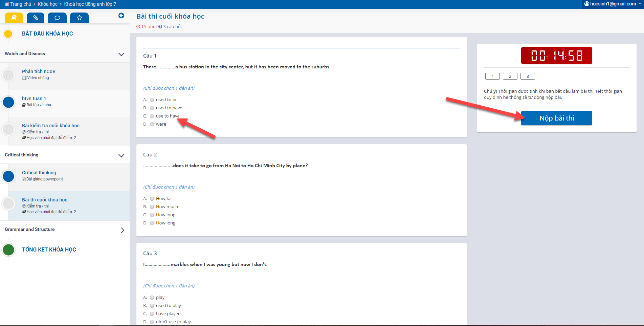The height and width of the screenshot is (326, 644).
Task: Click the user avatar icon beside hocsinh1@gmail.com
Action: point(586,4)
